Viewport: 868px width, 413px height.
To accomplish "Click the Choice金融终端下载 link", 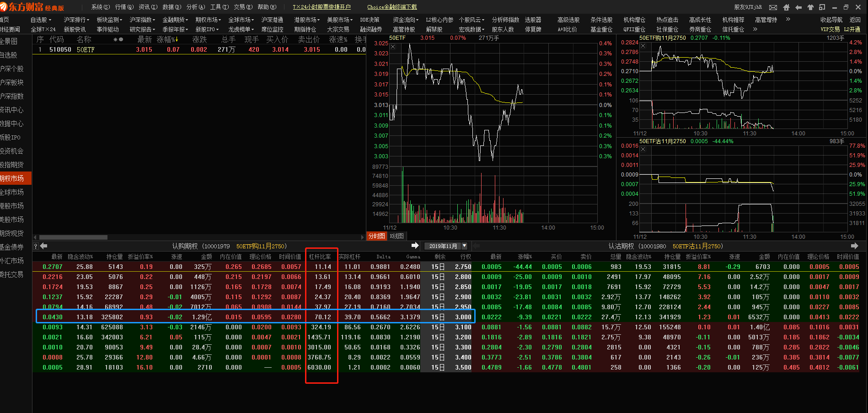I will click(392, 7).
